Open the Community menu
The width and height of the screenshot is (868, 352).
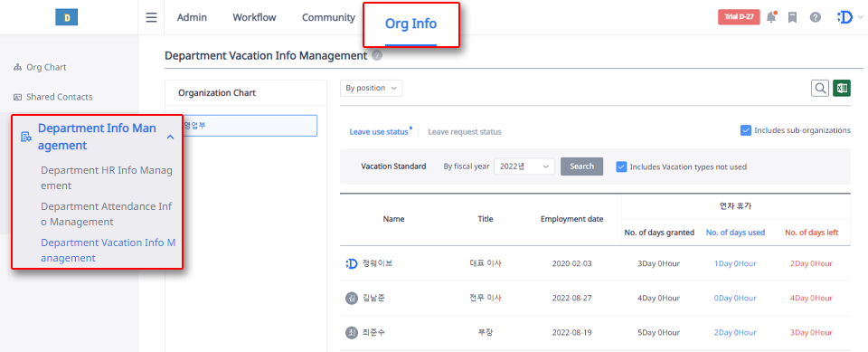328,18
